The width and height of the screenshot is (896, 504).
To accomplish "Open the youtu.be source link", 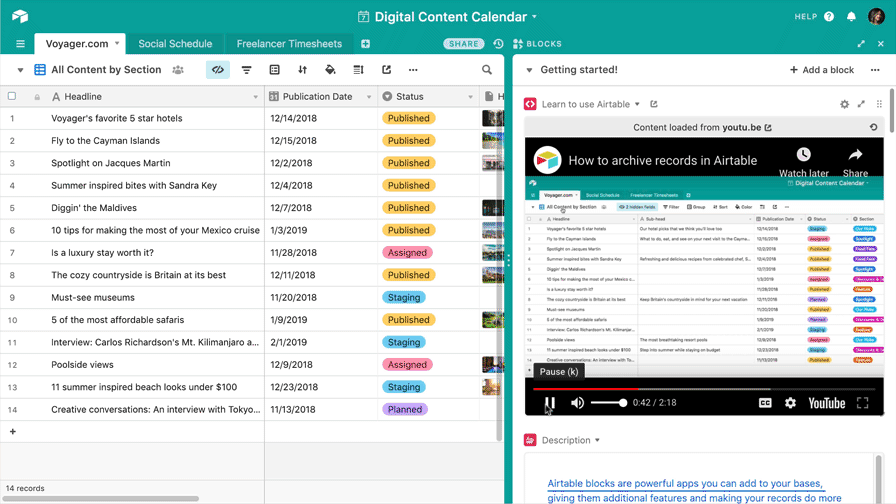I will (x=747, y=127).
